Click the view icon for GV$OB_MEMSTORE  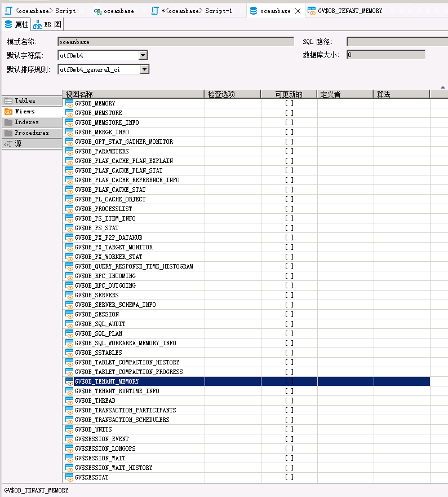click(x=69, y=113)
